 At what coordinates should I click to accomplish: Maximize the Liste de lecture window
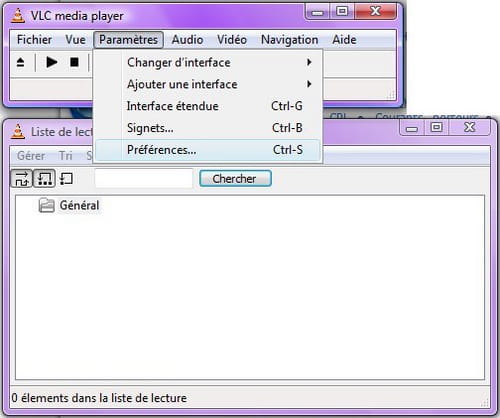(x=436, y=127)
